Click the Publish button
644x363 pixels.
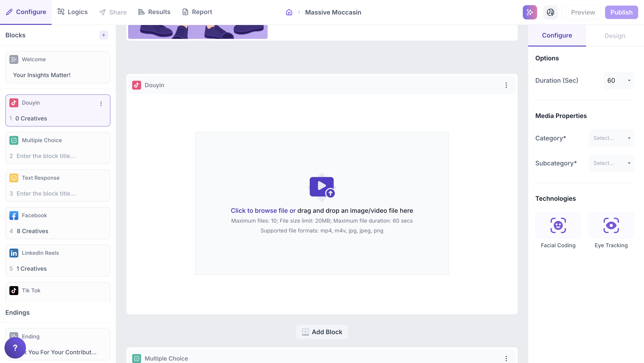(x=621, y=12)
